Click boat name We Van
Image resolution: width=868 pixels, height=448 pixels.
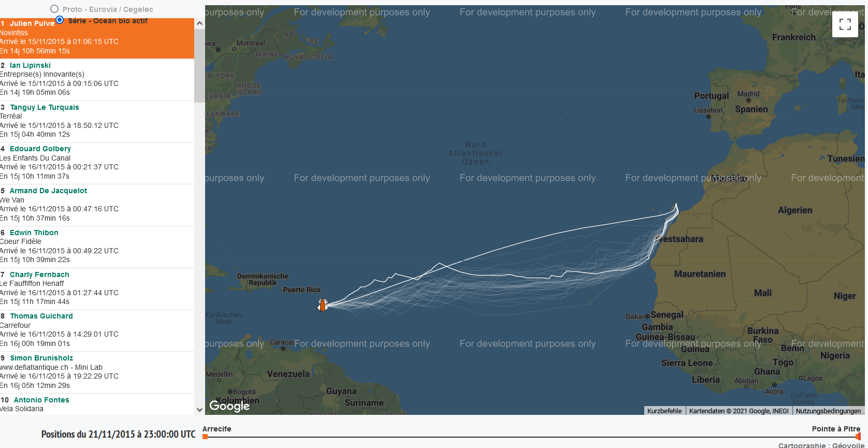[12, 200]
